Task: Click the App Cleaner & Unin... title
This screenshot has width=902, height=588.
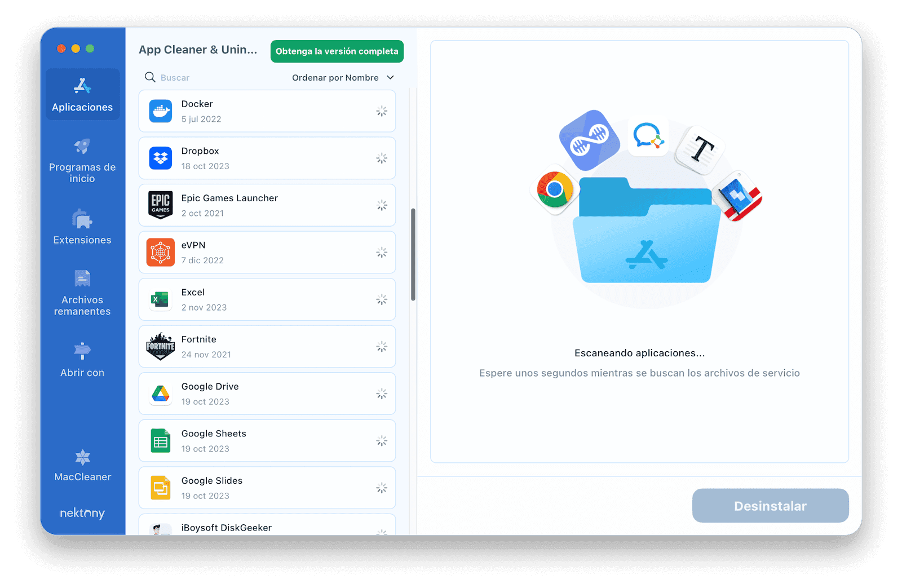Action: (x=198, y=50)
